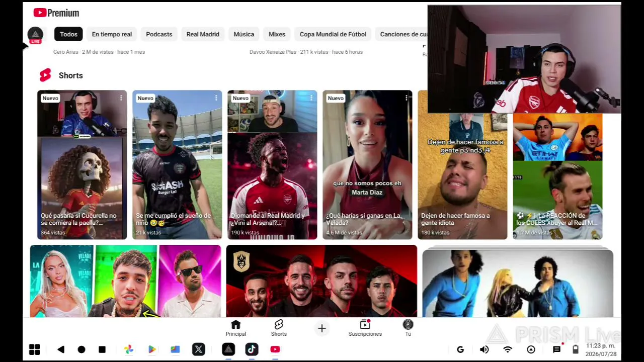The height and width of the screenshot is (362, 644).
Task: Open the Wi-Fi status icon
Action: 508,349
